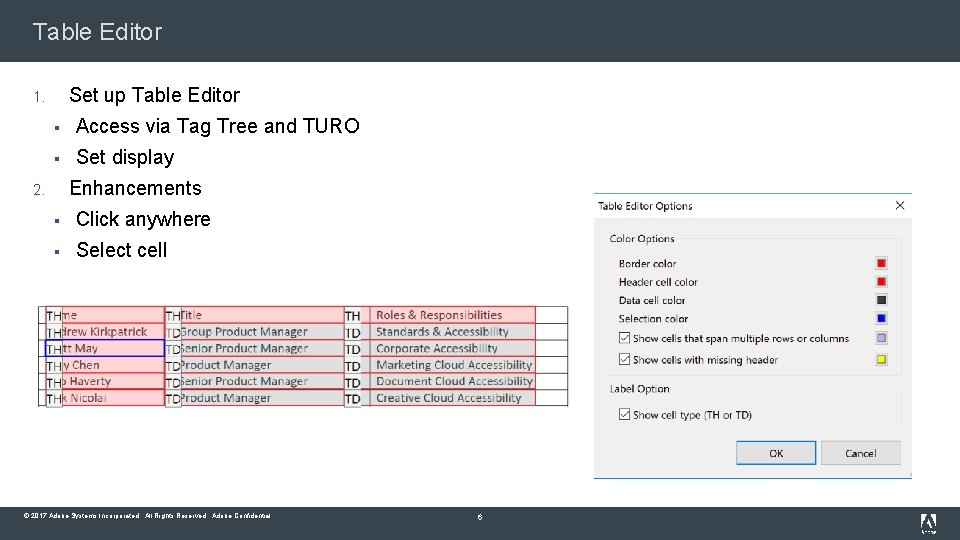
Task: Close the Table Editor Options dialog
Action: [899, 205]
